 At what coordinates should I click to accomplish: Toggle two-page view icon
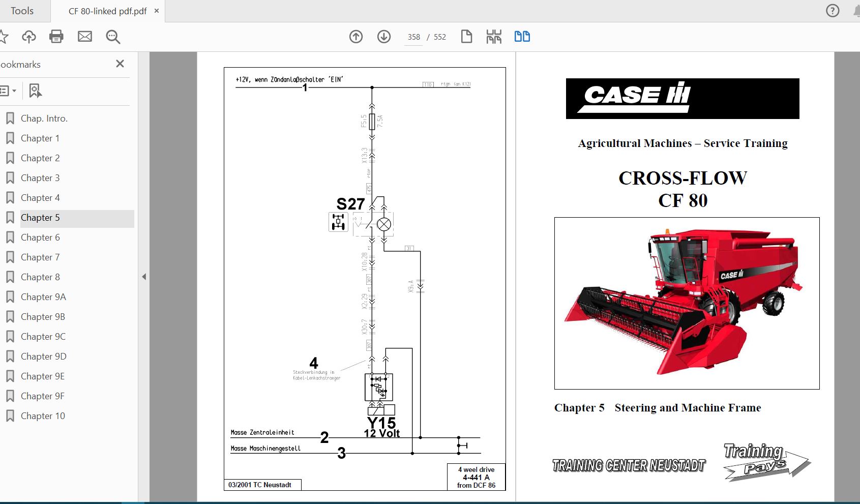click(x=522, y=37)
